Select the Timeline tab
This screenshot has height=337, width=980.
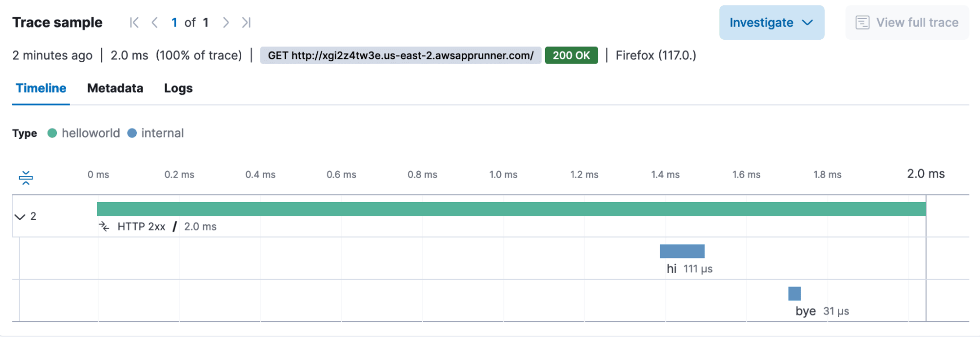pos(41,88)
